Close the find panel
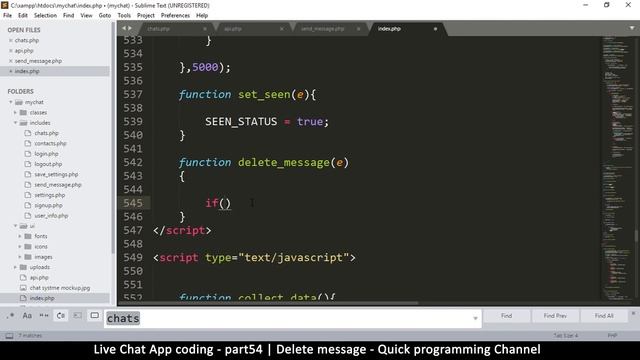This screenshot has width=640, height=360. tap(633, 313)
